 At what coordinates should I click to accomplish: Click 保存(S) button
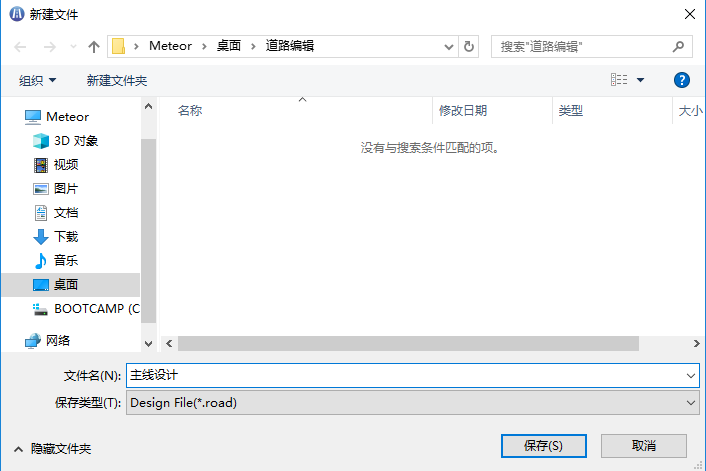pyautogui.click(x=543, y=446)
